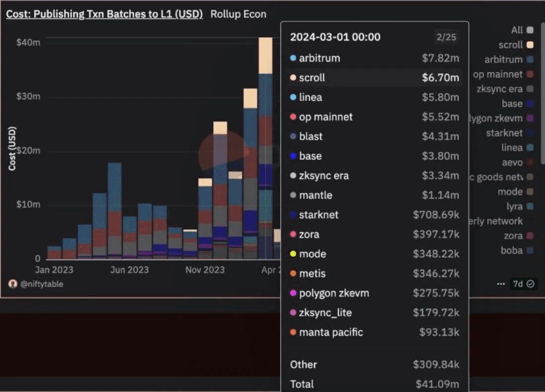Click the zora legend color swatch
Viewport: 545px width, 392px height.
pyautogui.click(x=530, y=236)
